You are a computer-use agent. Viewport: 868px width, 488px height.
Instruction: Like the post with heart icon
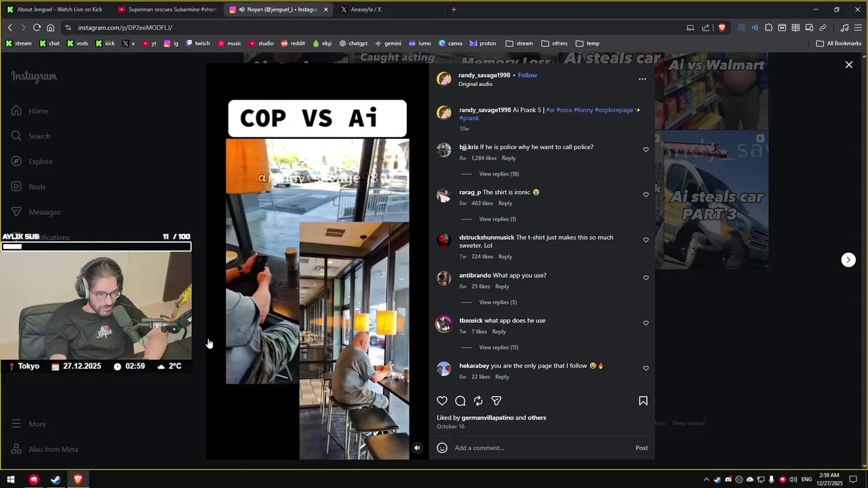click(x=442, y=401)
